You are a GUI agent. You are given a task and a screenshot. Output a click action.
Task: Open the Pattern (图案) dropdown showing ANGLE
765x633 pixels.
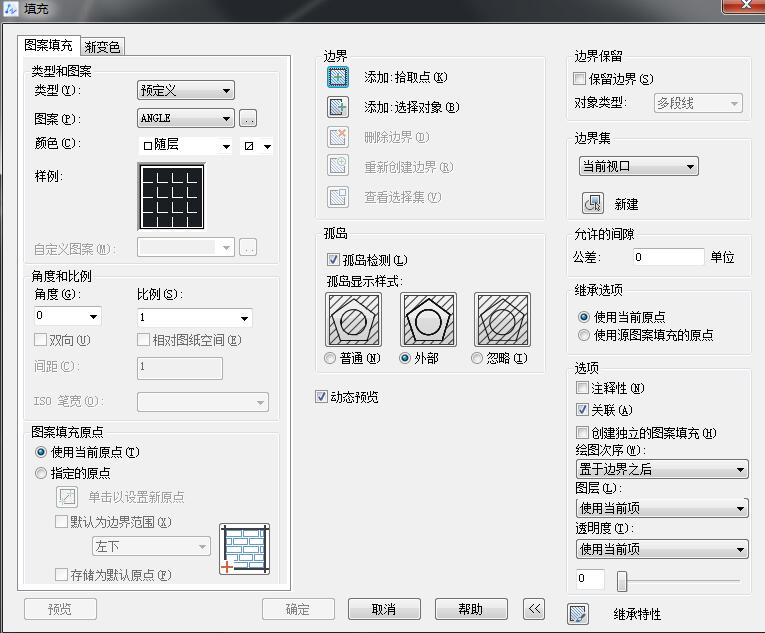(x=186, y=118)
